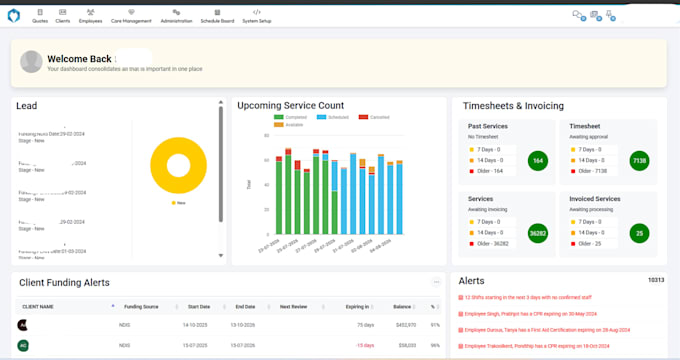
Task: Open System Setup code icon
Action: tap(257, 13)
